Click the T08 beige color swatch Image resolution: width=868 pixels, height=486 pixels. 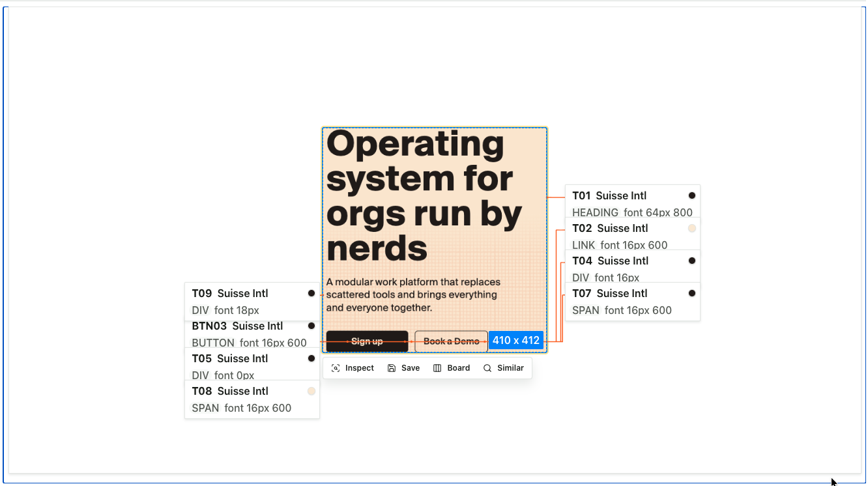point(311,391)
